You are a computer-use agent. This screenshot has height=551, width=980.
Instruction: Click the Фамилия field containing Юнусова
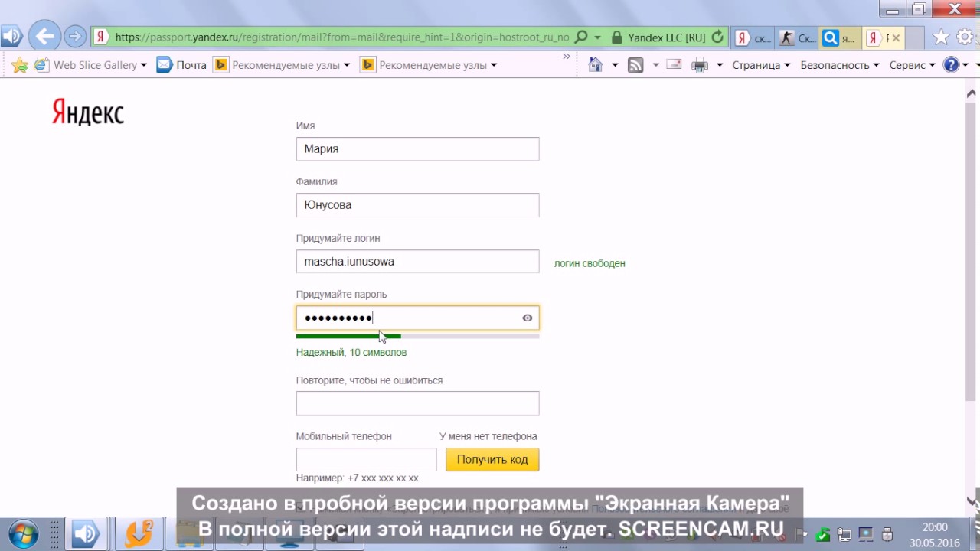417,205
